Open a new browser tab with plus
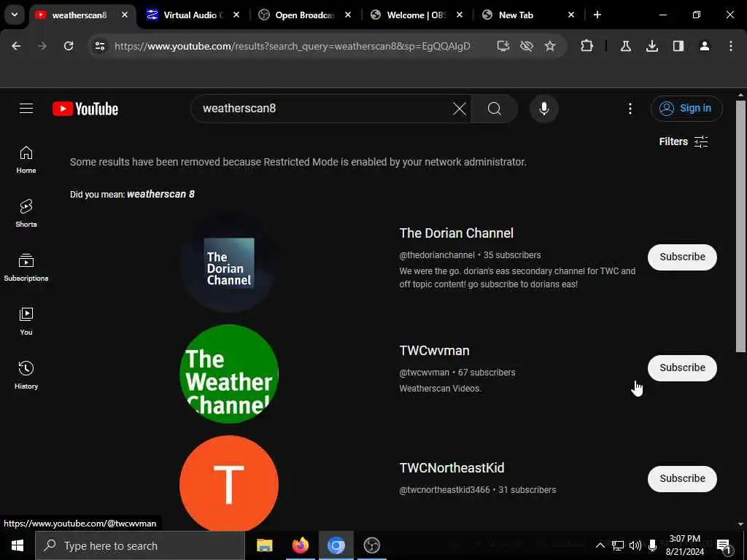Screen dimensions: 747x560 click(x=597, y=15)
